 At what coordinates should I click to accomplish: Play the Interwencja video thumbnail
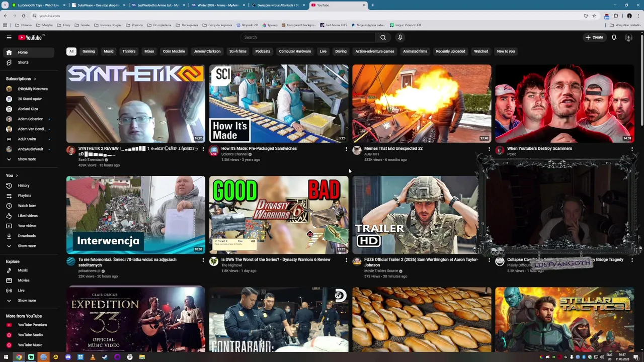(136, 215)
